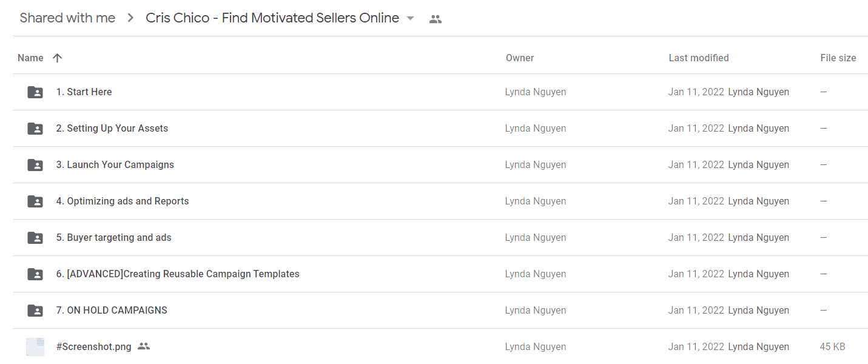Click the Cris Chico folder breadcrumb title
868x364 pixels.
[x=272, y=18]
